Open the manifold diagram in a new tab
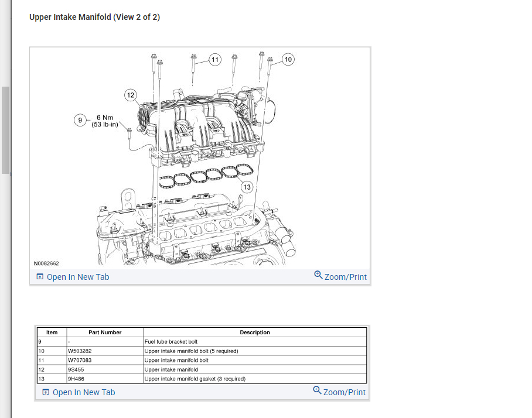This screenshot has width=532, height=418. (73, 277)
